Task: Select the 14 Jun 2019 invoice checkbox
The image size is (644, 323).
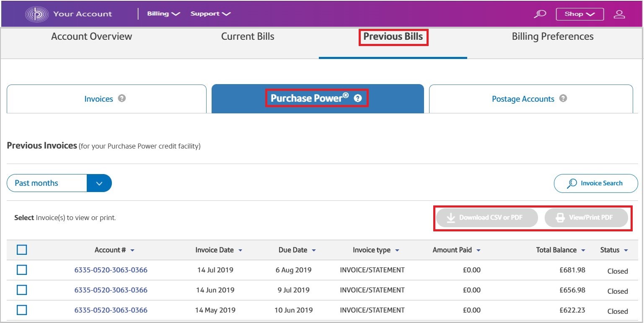Action: (x=22, y=290)
